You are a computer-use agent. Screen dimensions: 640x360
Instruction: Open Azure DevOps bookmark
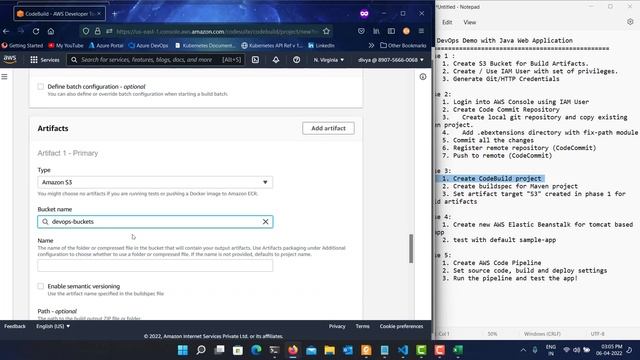(x=148, y=45)
